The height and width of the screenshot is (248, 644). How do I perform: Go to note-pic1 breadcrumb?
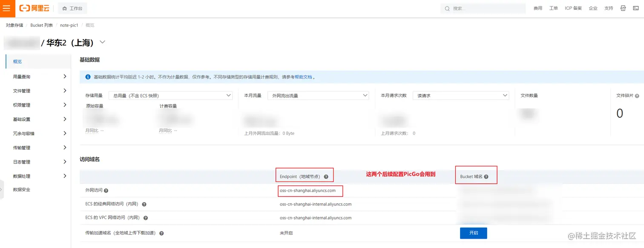[69, 25]
